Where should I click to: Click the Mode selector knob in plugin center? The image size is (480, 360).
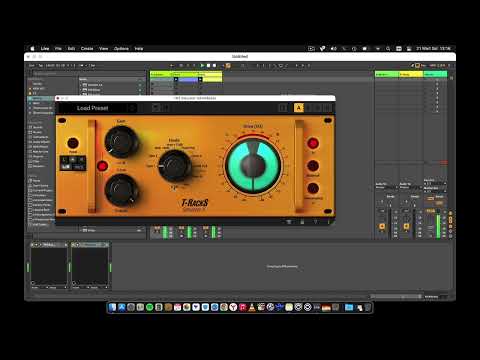point(174,166)
